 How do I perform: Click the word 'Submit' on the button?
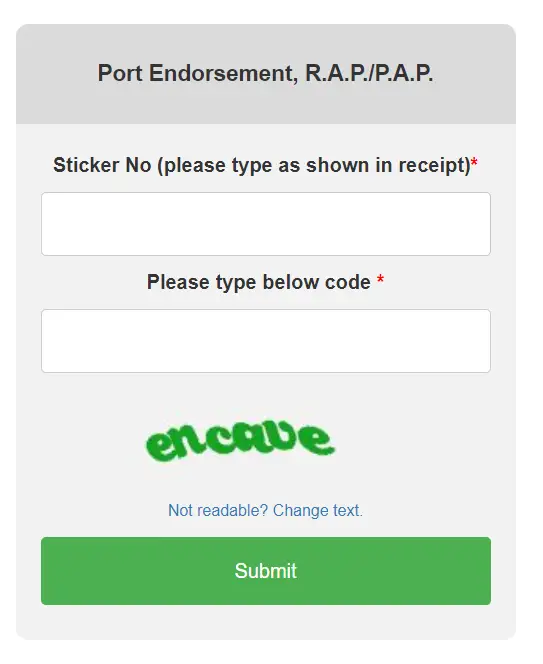pos(266,571)
